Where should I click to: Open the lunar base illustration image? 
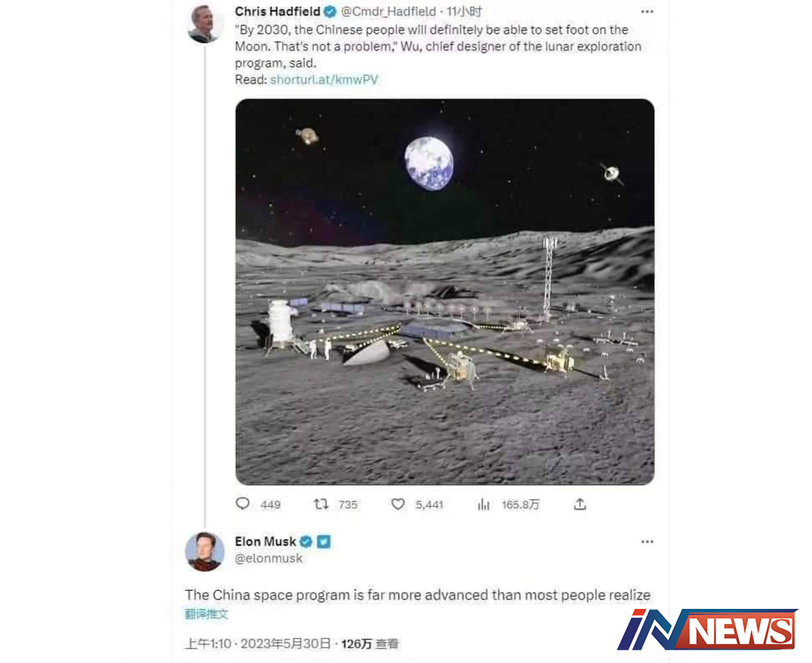(445, 292)
